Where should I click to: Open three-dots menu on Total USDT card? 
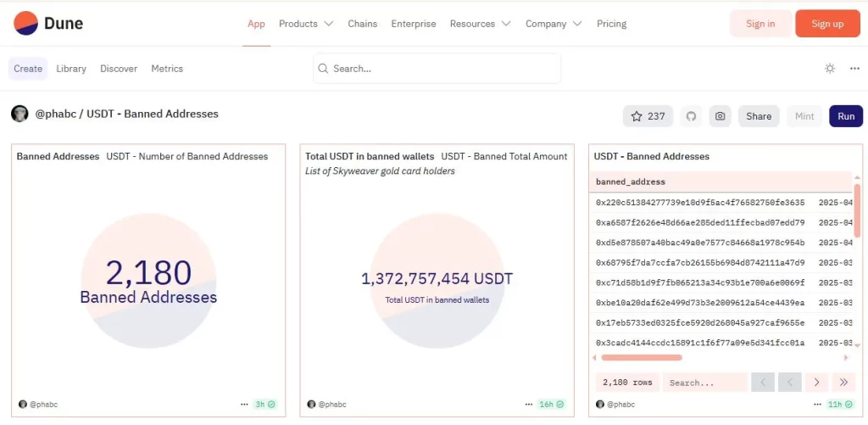point(529,405)
